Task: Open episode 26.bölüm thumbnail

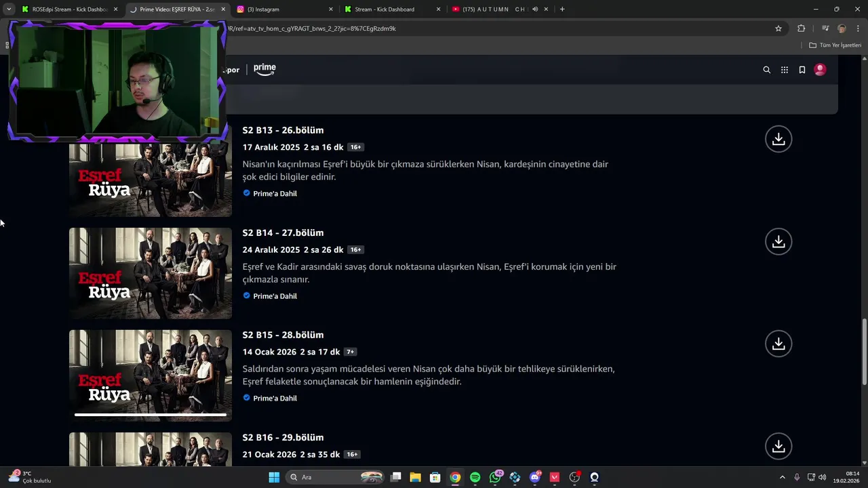Action: (151, 180)
